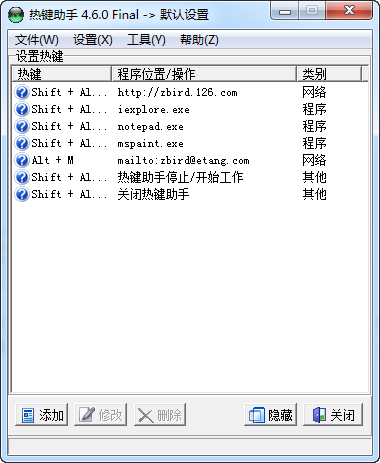This screenshot has height=463, width=380.
Task: Click the 程序位置/操作 column header
Action: coord(204,74)
